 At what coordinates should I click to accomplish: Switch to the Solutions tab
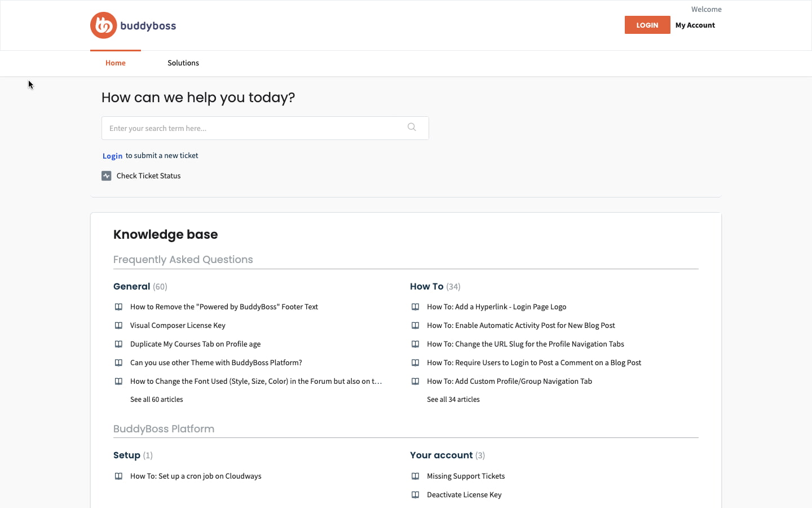tap(183, 63)
